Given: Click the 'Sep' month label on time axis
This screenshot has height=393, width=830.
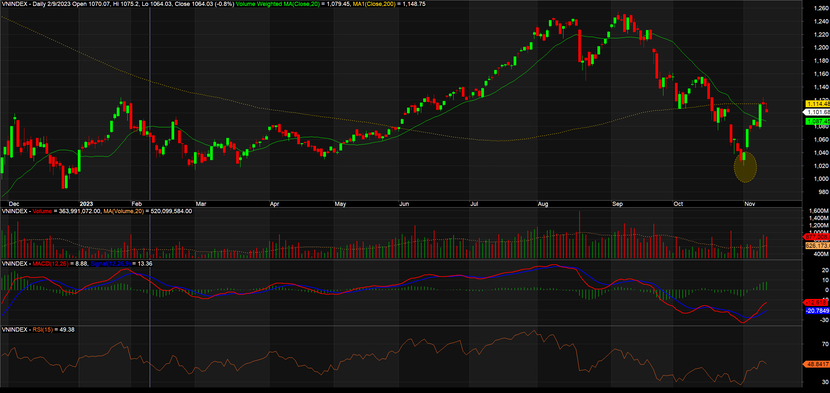Looking at the screenshot, I should 617,203.
